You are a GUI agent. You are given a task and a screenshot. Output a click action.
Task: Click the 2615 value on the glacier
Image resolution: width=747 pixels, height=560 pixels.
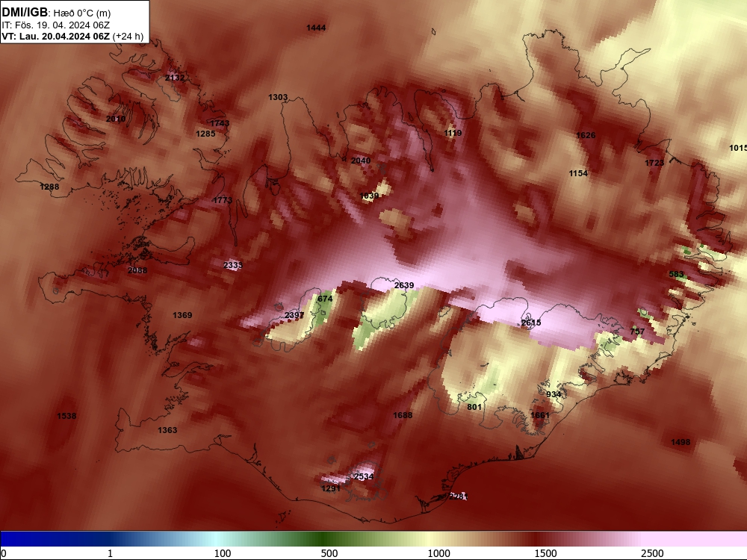pos(530,323)
